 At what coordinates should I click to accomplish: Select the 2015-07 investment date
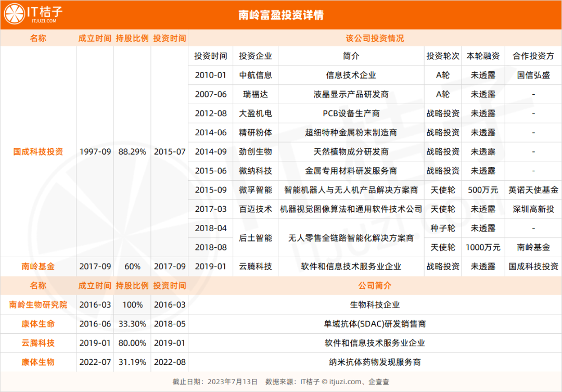point(170,151)
